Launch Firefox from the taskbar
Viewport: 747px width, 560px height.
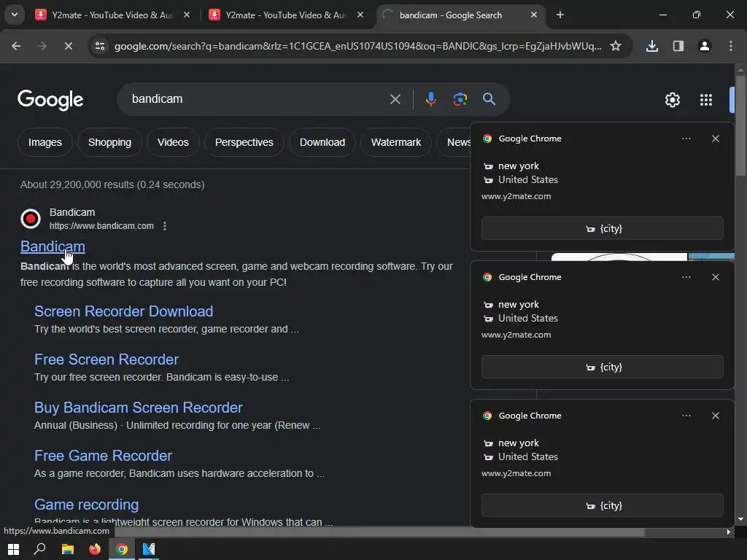pyautogui.click(x=95, y=549)
